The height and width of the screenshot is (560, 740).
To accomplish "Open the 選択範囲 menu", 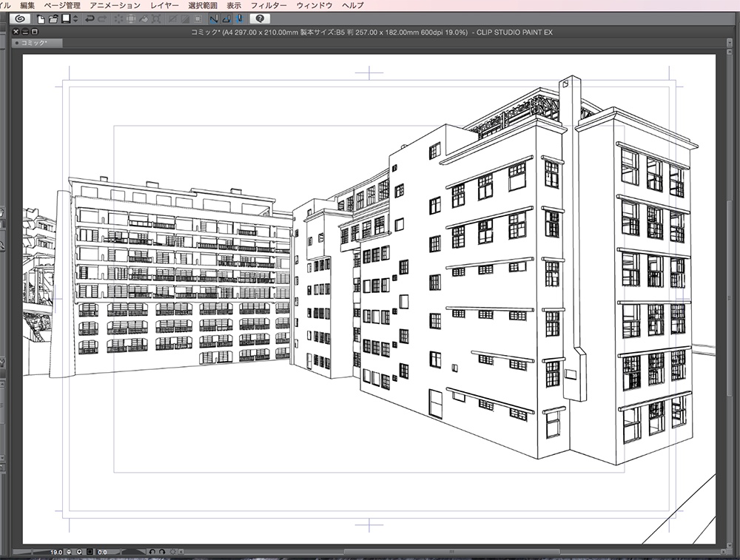I will (x=203, y=5).
